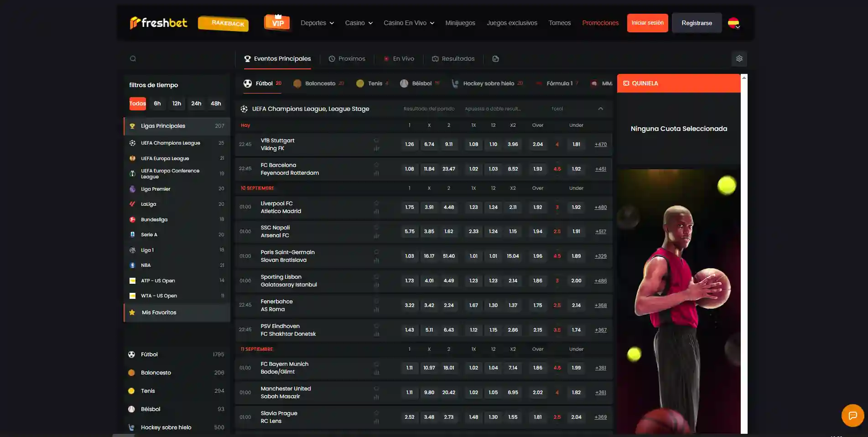Click the search magnifier icon
The image size is (868, 437).
point(133,58)
